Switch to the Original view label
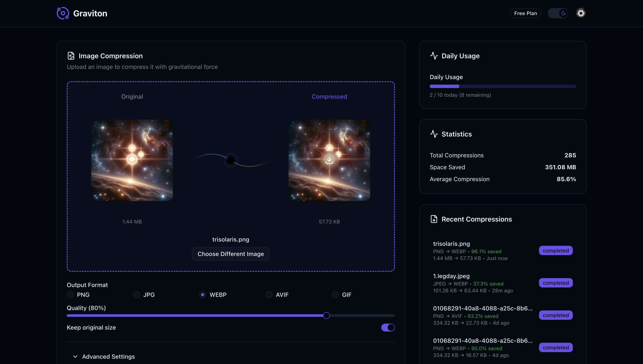Screen dimensions: 643x364 coord(132,97)
